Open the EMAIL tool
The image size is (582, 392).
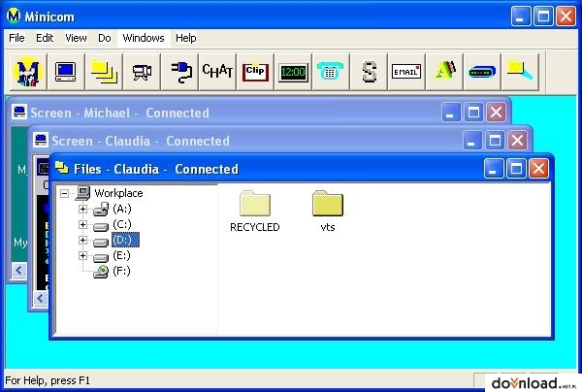pos(406,72)
